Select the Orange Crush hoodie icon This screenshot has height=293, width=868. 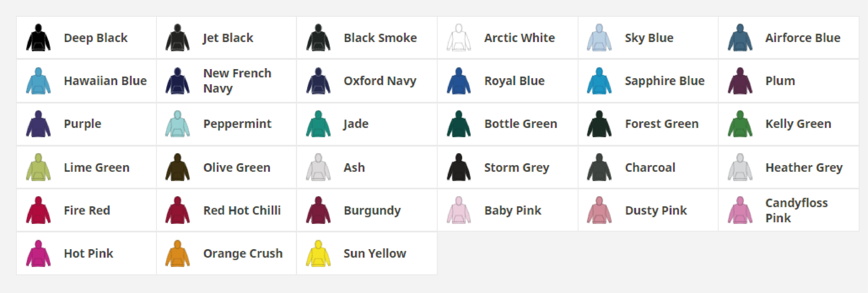(178, 253)
